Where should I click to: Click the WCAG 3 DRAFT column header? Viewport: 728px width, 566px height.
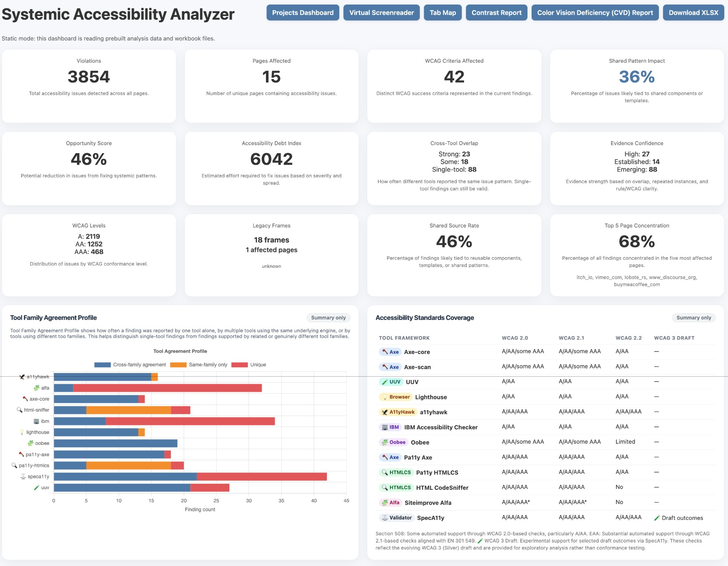pos(674,338)
